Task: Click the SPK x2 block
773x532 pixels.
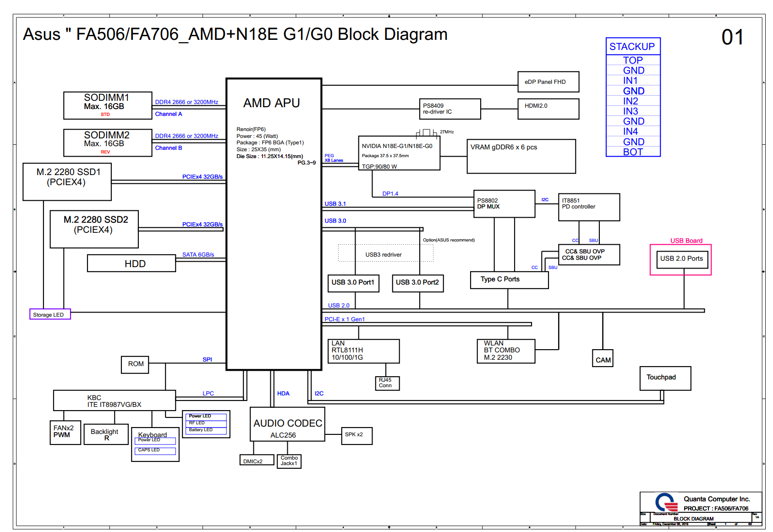Action: tap(356, 436)
